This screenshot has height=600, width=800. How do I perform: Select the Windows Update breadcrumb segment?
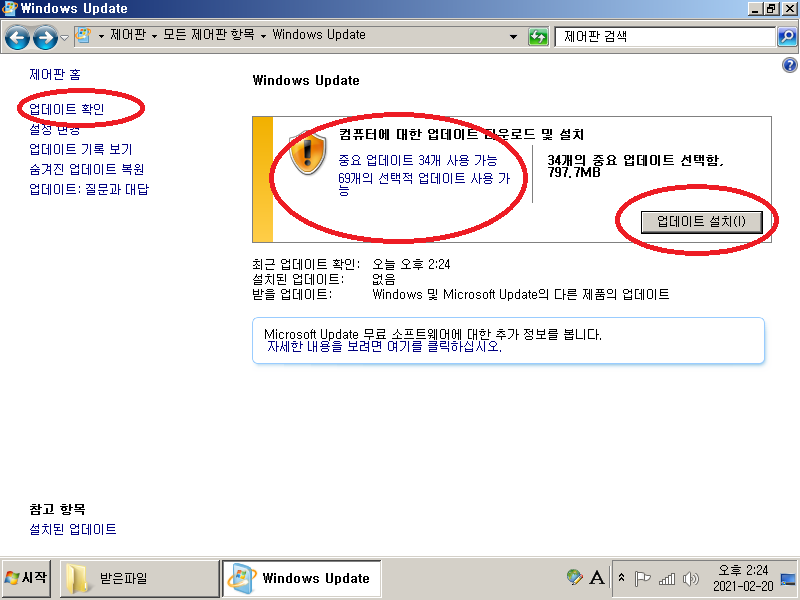click(x=319, y=35)
